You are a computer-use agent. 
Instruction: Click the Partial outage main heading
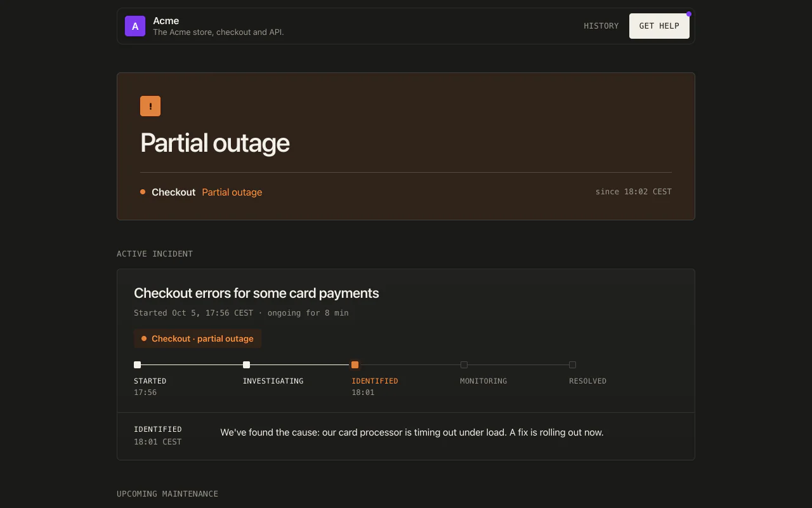coord(215,143)
